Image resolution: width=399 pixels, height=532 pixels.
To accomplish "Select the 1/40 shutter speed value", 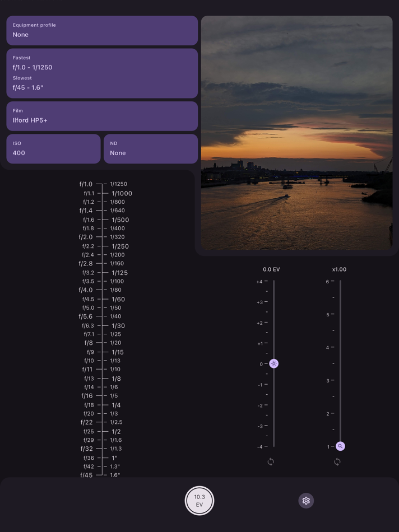I will tap(115, 316).
